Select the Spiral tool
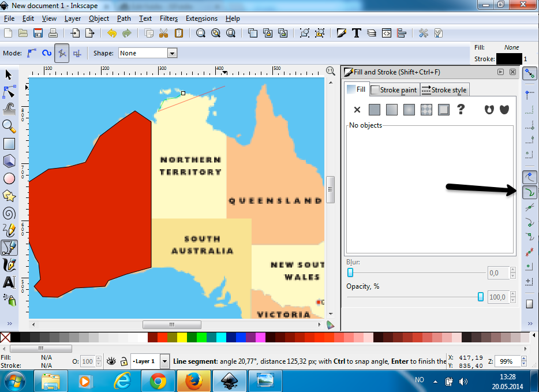This screenshot has height=392, width=539. (x=9, y=213)
